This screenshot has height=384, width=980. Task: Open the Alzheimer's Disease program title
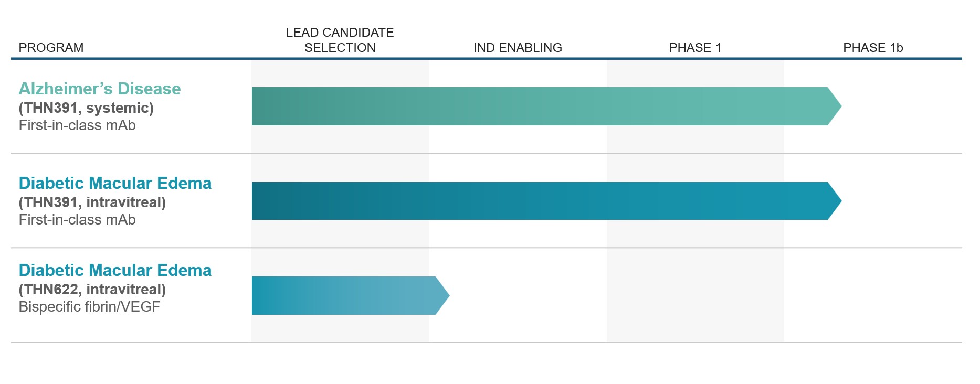(x=100, y=89)
